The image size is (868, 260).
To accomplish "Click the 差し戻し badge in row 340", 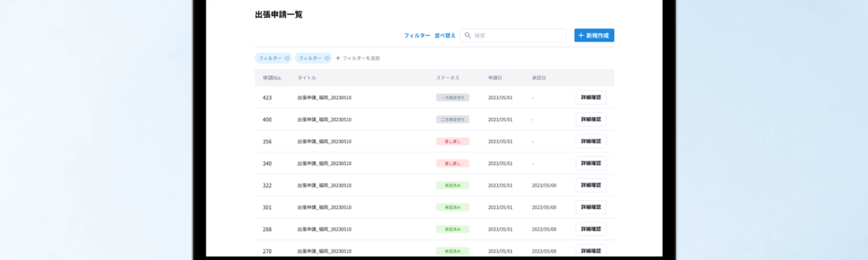I will coord(453,163).
